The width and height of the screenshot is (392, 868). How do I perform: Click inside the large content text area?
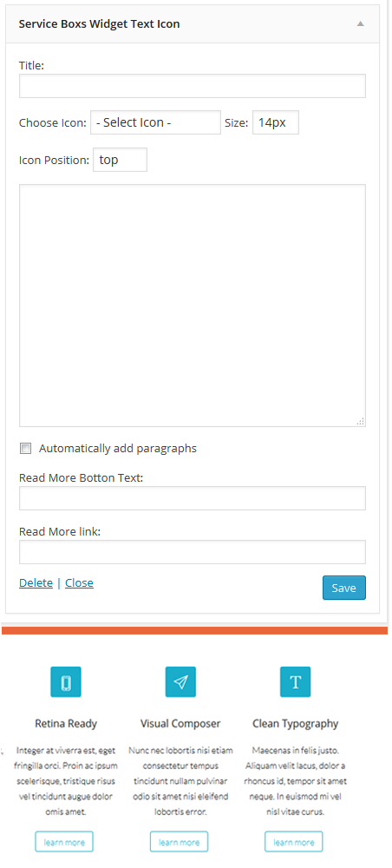[x=193, y=305]
